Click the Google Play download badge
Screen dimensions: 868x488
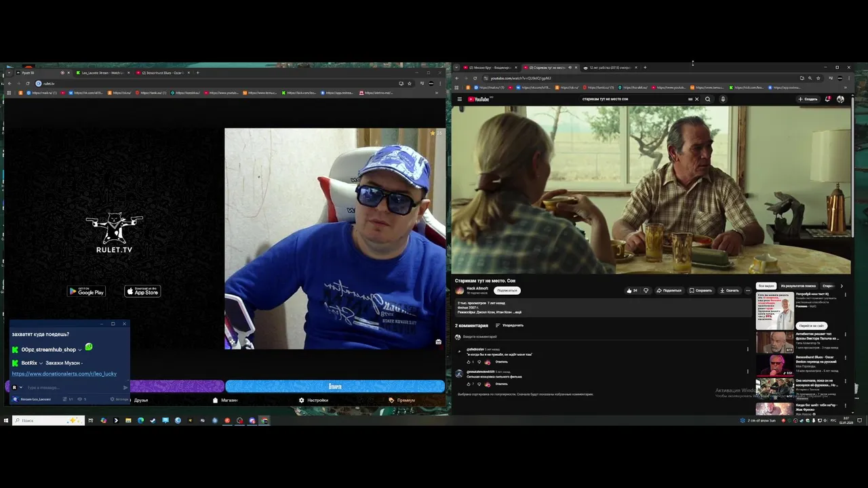[x=86, y=291]
